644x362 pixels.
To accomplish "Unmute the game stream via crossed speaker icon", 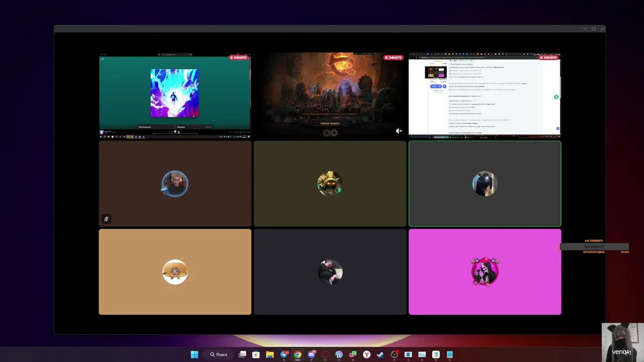I will tap(399, 131).
